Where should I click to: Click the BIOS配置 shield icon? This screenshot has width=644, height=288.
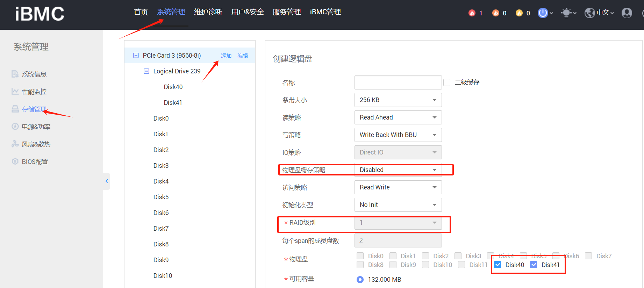pos(15,161)
